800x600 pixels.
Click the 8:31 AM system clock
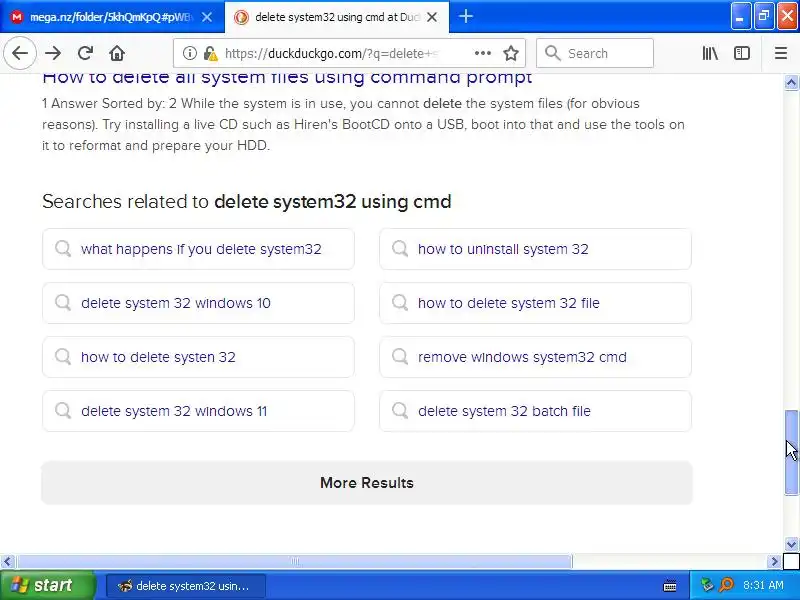tap(763, 585)
